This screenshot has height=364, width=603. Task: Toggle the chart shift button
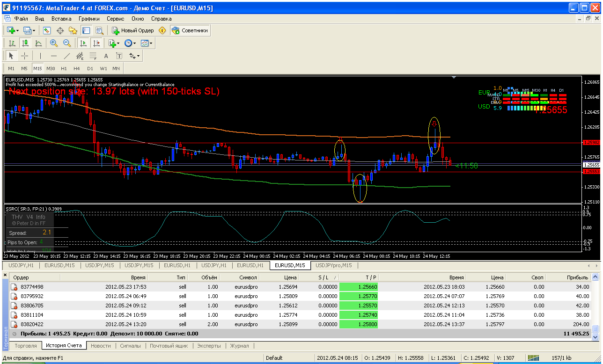[96, 43]
